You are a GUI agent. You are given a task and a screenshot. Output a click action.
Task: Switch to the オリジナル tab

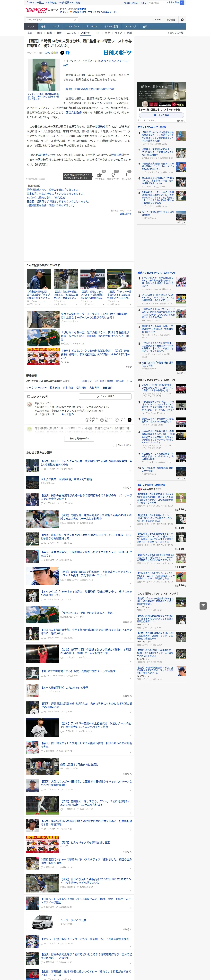click(92, 27)
